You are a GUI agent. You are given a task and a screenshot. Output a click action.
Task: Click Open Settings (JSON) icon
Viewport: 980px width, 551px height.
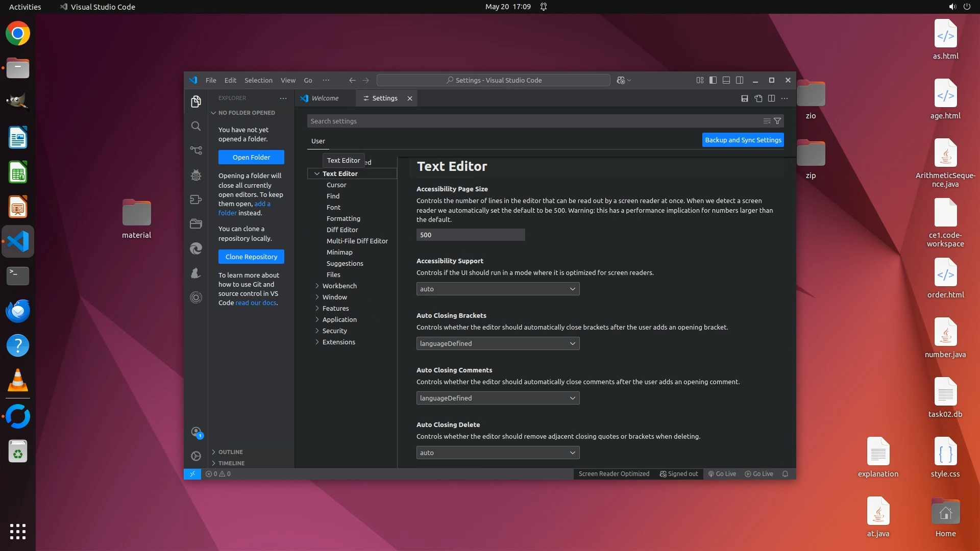click(x=758, y=98)
